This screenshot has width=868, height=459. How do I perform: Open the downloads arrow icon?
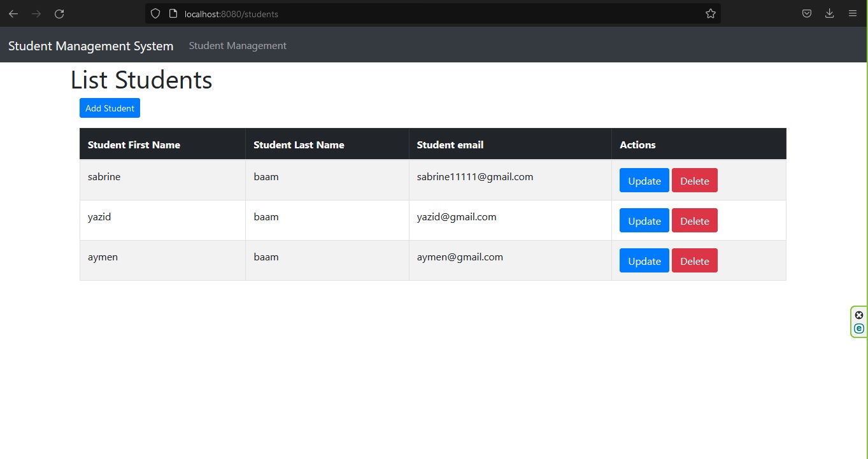click(829, 13)
